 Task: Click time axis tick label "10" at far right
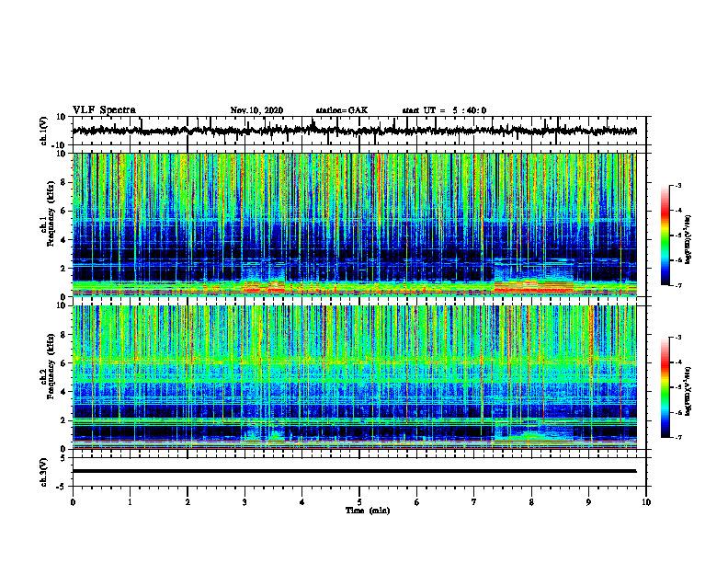click(x=646, y=502)
